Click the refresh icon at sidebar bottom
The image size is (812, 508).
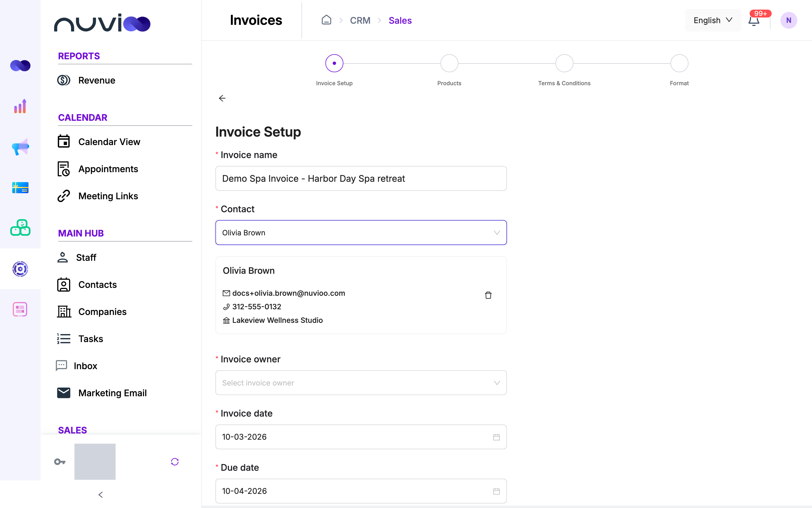175,462
